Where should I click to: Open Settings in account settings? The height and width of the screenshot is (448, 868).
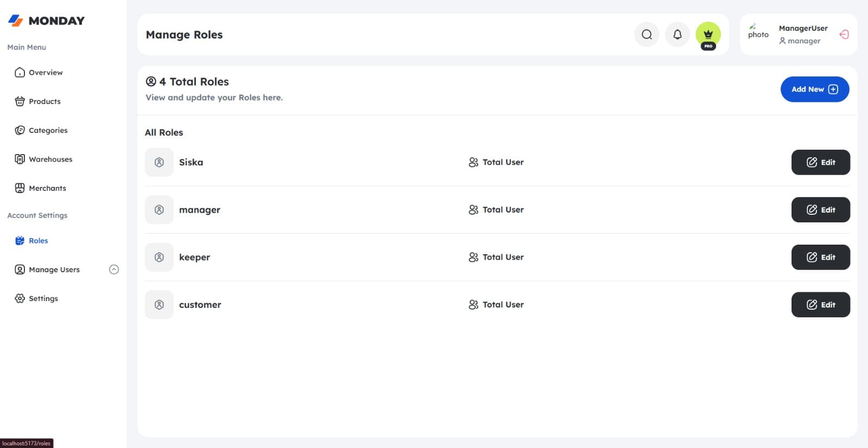[36, 298]
